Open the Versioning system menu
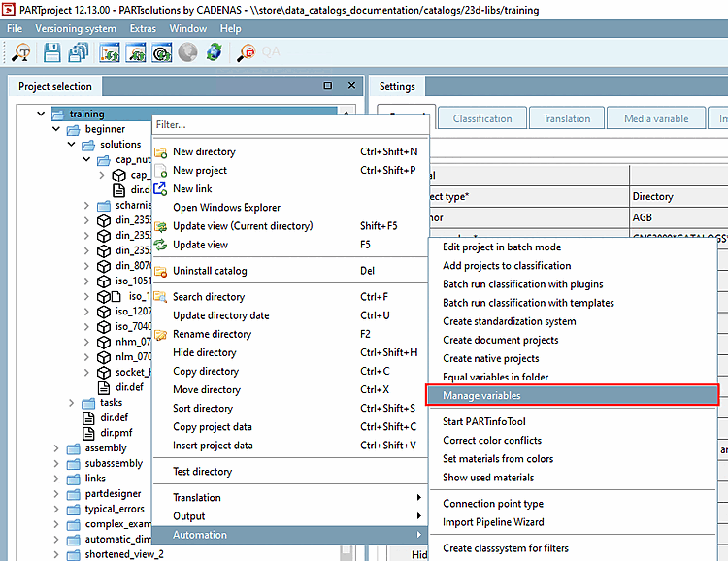 76,28
